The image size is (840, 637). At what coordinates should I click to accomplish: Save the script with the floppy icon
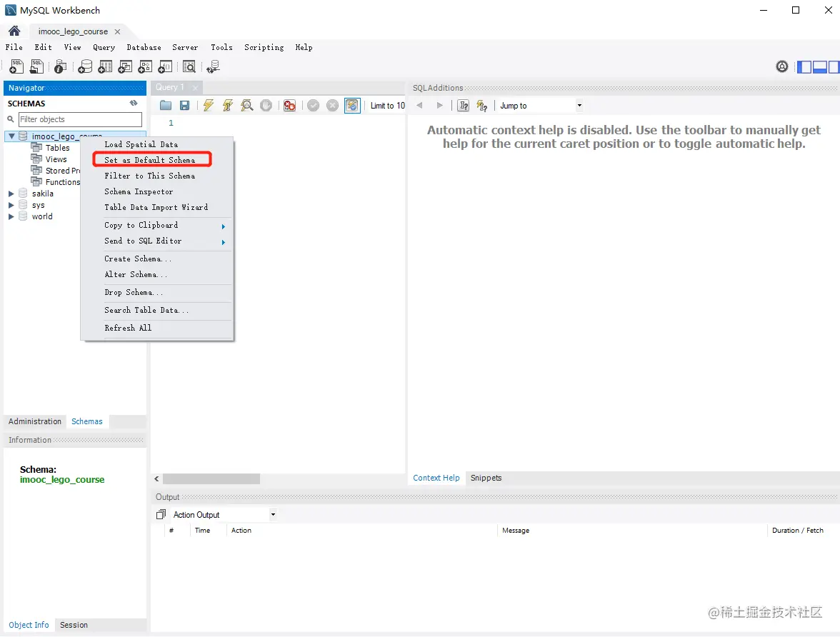[x=184, y=106]
